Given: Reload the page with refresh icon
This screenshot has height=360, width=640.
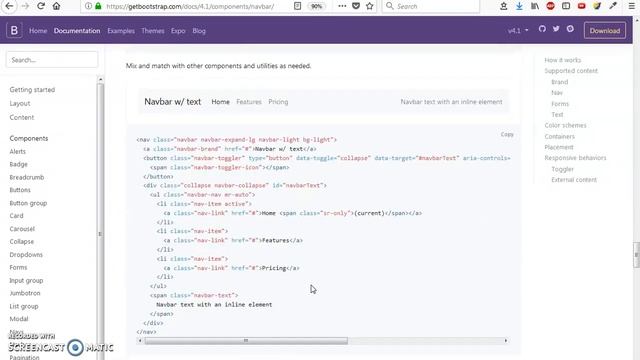Looking at the screenshot, I should [41, 6].
